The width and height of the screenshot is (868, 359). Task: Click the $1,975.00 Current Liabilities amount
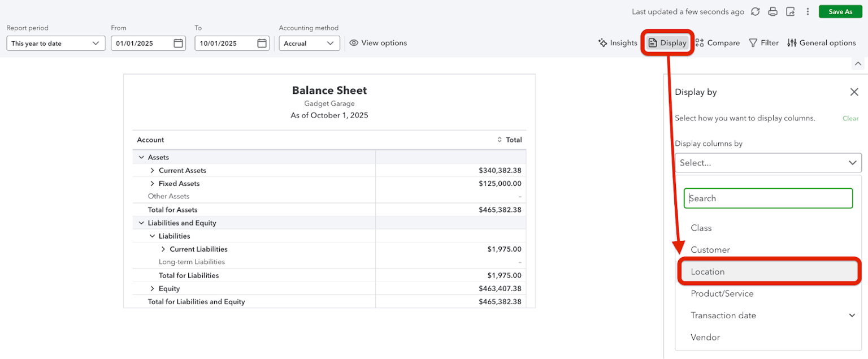[505, 249]
